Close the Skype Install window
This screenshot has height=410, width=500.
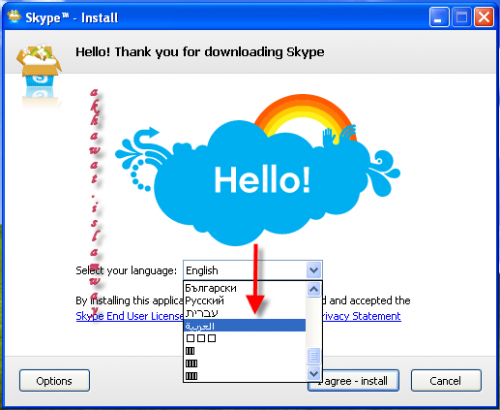484,17
